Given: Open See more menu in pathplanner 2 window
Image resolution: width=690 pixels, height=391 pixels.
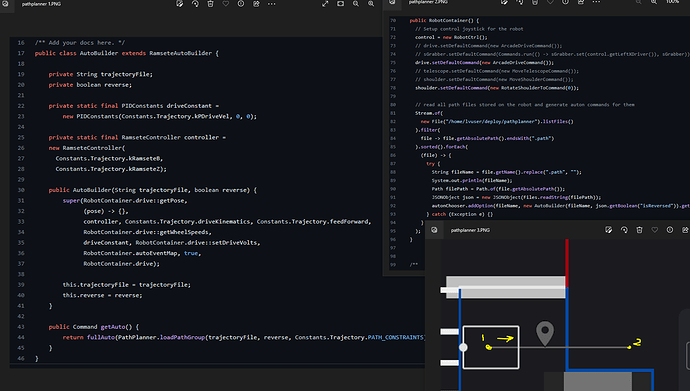Looking at the screenshot, I should pos(596,2).
